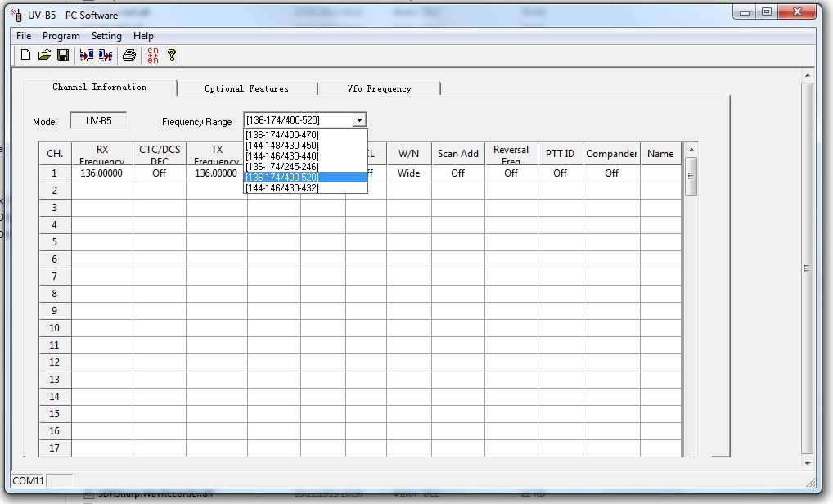Click channel 1 CTC/DCS DEC cell Off

(160, 173)
